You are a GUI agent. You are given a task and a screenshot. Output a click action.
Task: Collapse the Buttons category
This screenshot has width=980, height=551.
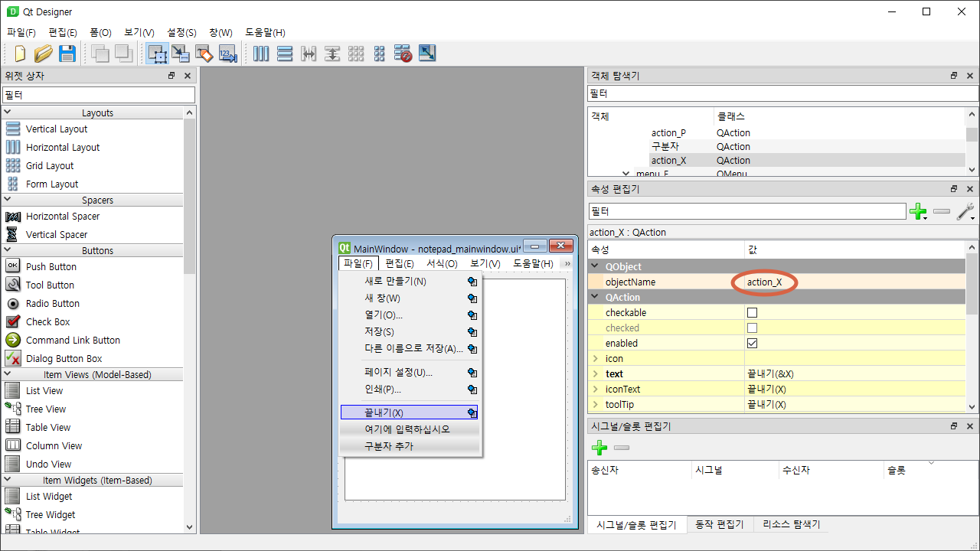(8, 250)
